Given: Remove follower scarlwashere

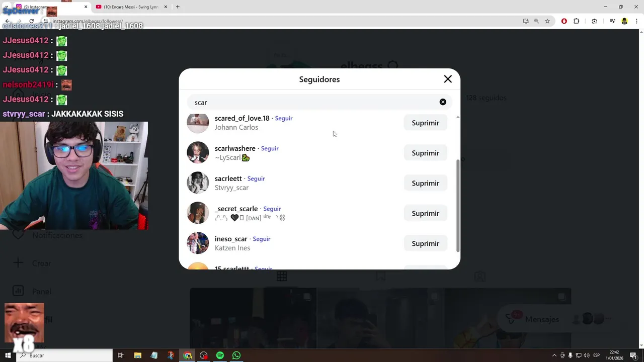Looking at the screenshot, I should pos(426,153).
